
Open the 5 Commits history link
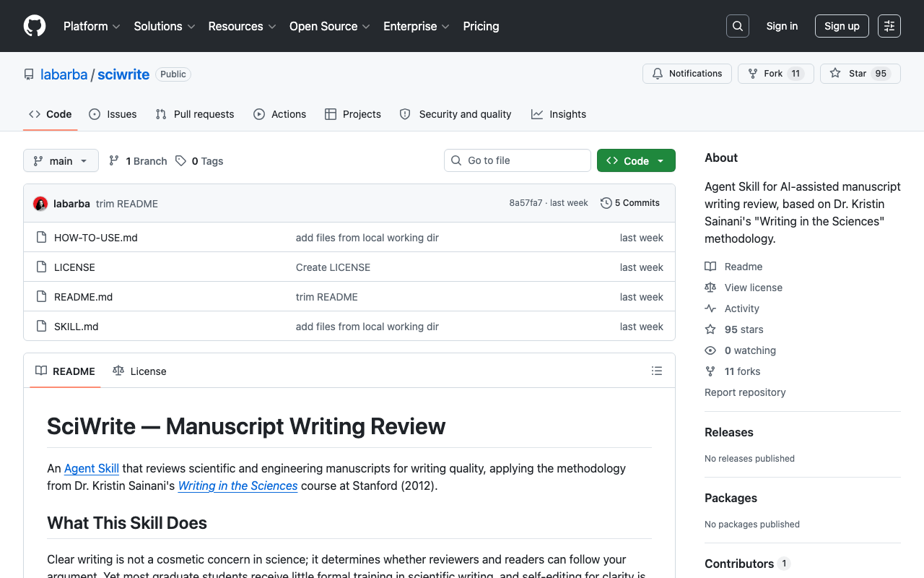(630, 203)
